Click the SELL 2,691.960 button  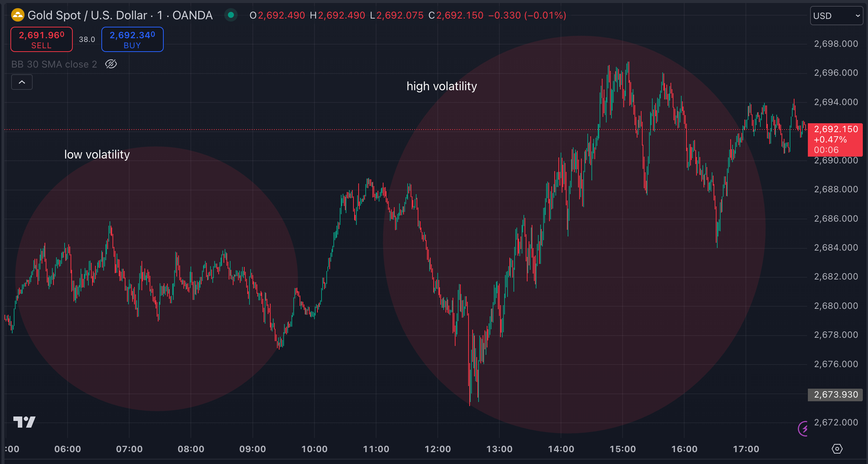(42, 39)
